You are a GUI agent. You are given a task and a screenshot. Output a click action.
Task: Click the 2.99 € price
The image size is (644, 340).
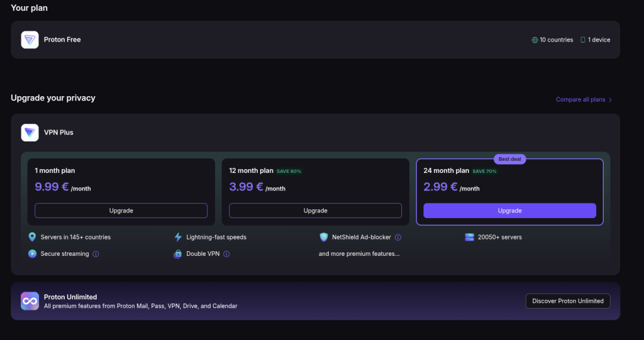click(440, 187)
